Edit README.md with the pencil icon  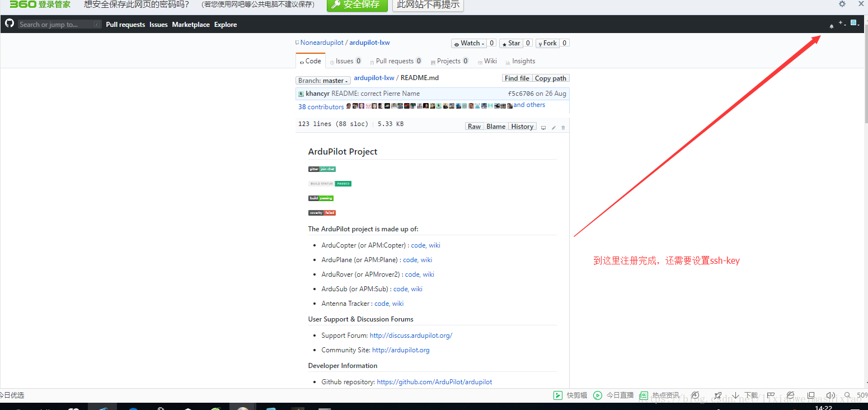click(x=553, y=128)
